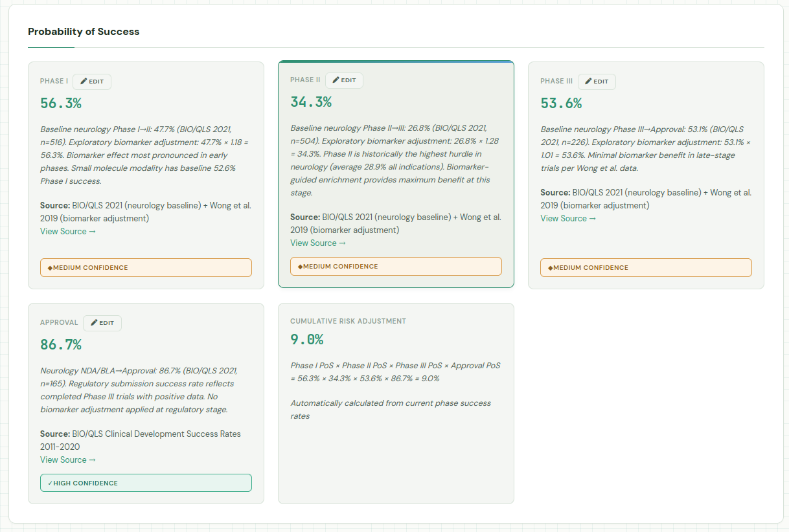This screenshot has width=789, height=532.
Task: Open View Source for the Approval card
Action: point(68,460)
